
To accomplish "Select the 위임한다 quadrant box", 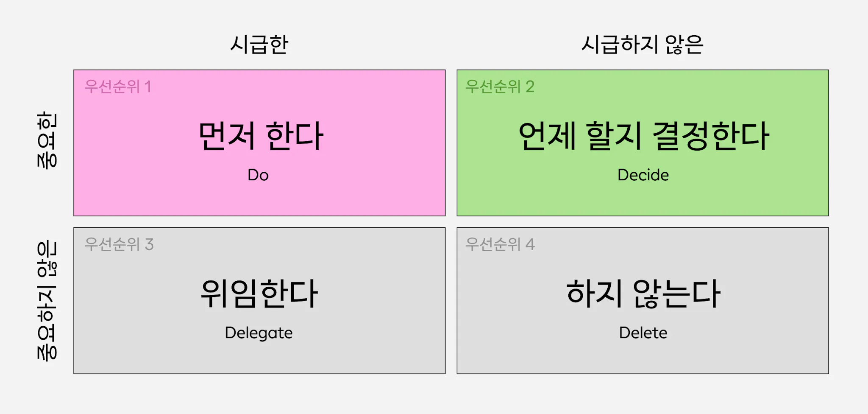I will coord(259,301).
